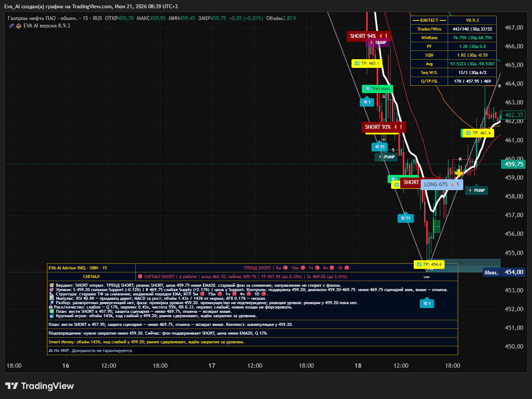Click the refresh icon in Trail start label
This screenshot has height=399, width=532.
click(368, 89)
